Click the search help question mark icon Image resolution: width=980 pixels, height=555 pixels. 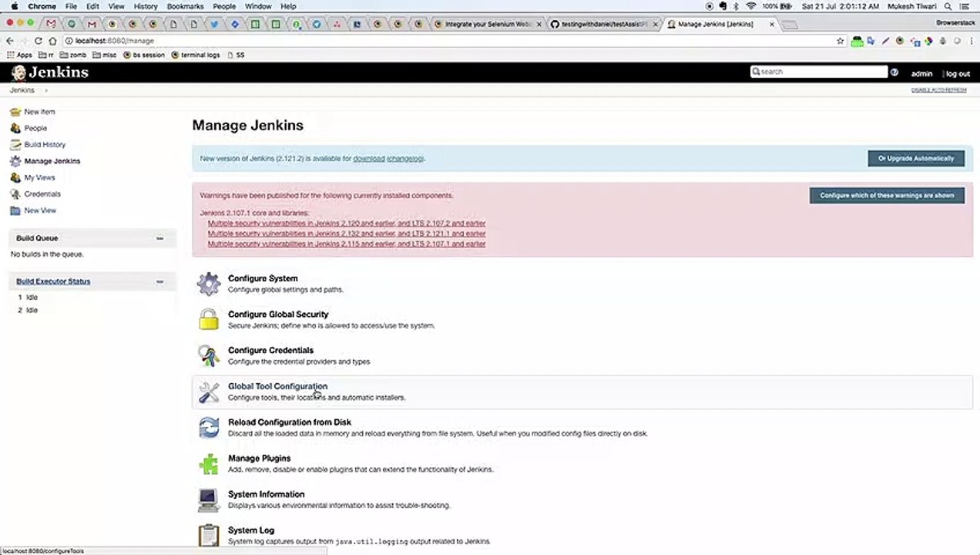(x=894, y=72)
